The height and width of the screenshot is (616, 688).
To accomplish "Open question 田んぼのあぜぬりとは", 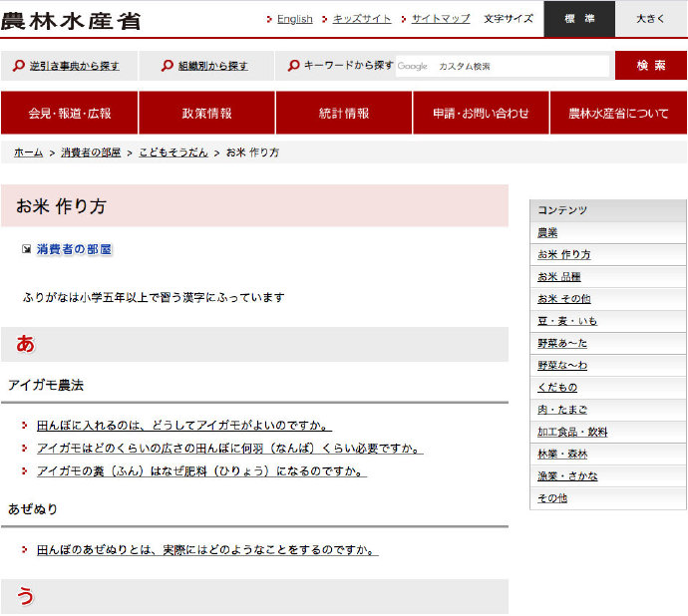I will point(207,550).
